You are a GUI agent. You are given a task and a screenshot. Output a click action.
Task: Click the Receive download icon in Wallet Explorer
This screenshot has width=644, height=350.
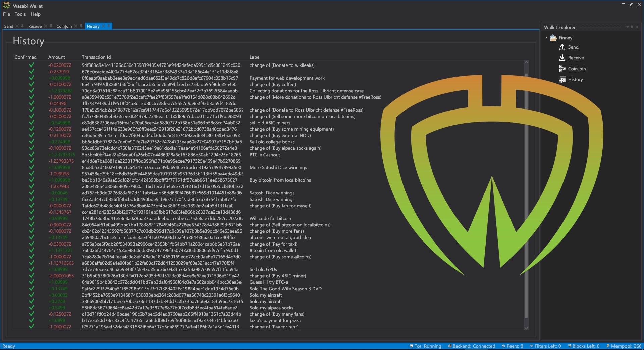pyautogui.click(x=562, y=58)
